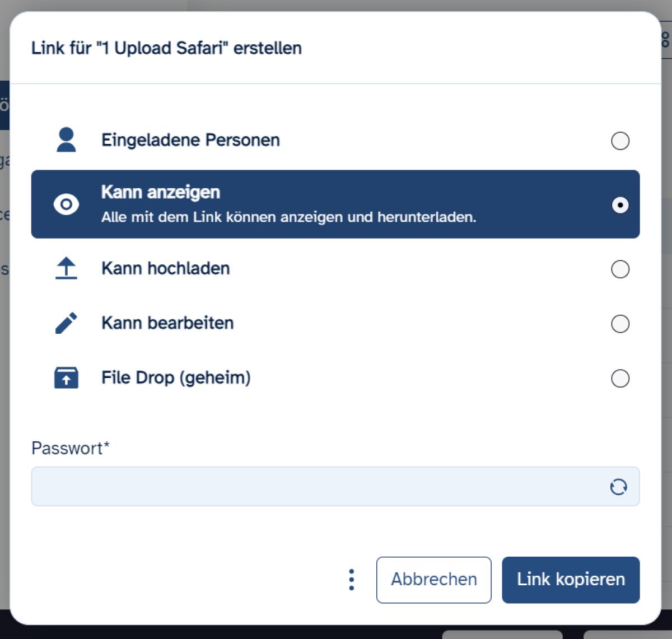Select the File Drop (geheim) radio button

620,379
